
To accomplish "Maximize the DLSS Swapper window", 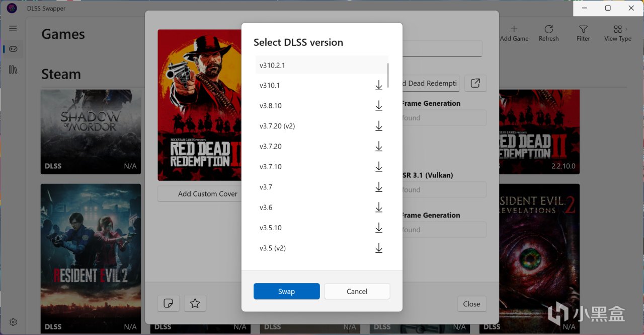I will coord(608,8).
